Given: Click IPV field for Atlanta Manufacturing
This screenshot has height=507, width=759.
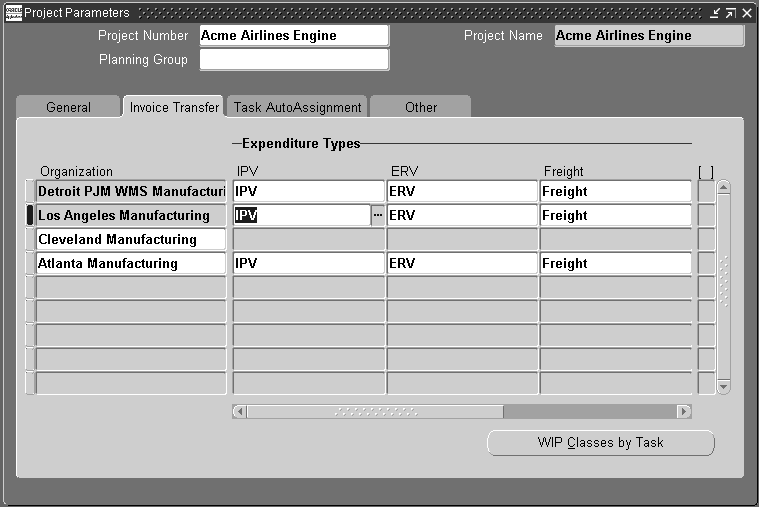Looking at the screenshot, I should [x=309, y=263].
